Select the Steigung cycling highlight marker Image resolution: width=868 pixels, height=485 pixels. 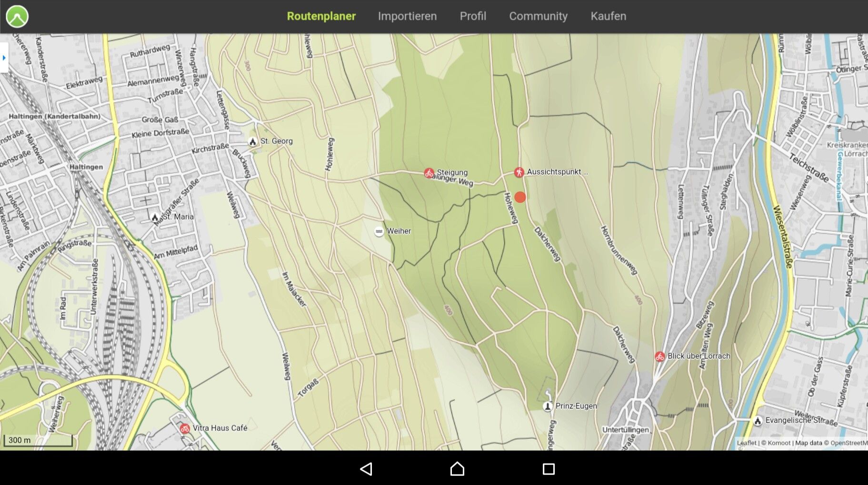click(429, 173)
